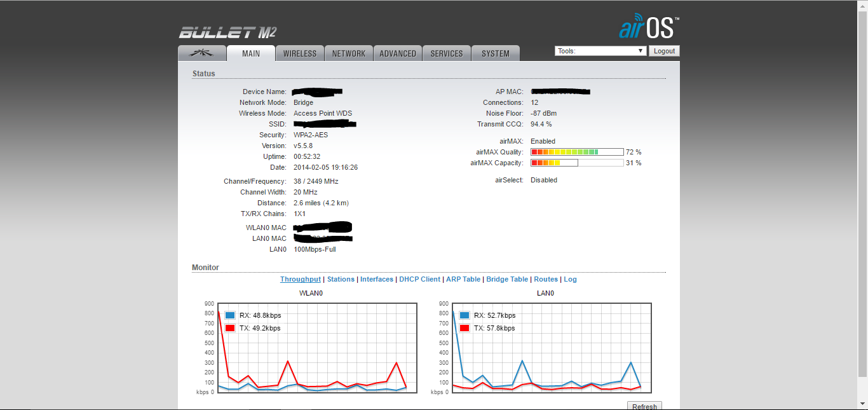This screenshot has height=410, width=868.
Task: Open the Bridge Table link
Action: [507, 279]
